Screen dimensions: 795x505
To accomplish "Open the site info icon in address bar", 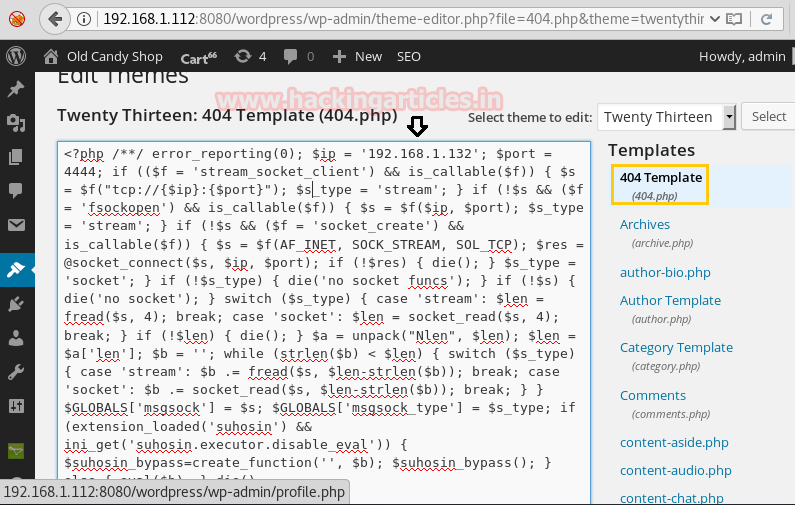I will [84, 19].
